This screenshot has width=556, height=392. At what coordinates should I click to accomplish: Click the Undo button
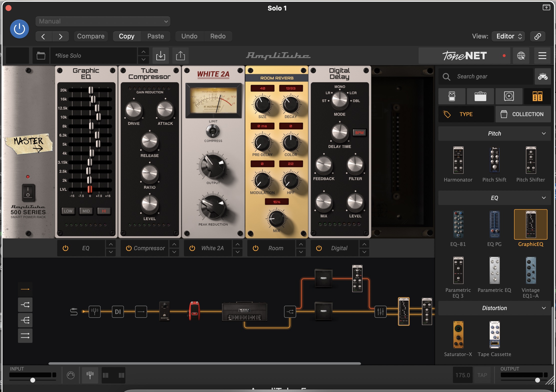(x=189, y=36)
